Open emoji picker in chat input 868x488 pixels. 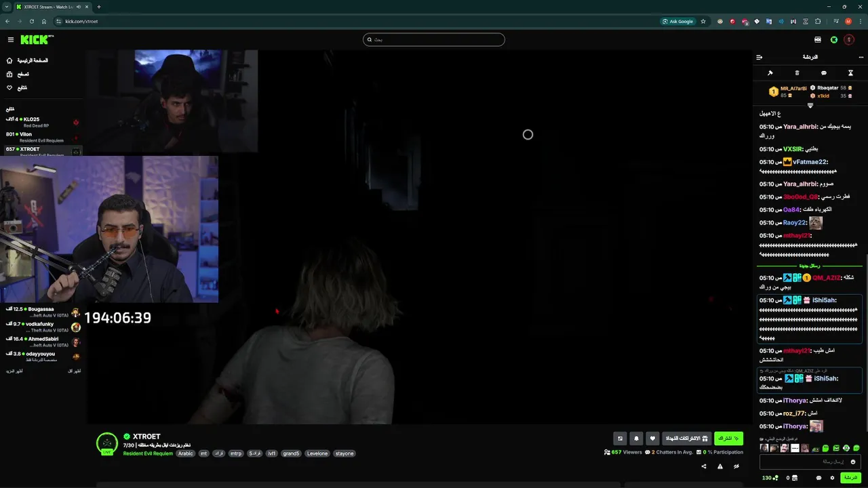(853, 462)
